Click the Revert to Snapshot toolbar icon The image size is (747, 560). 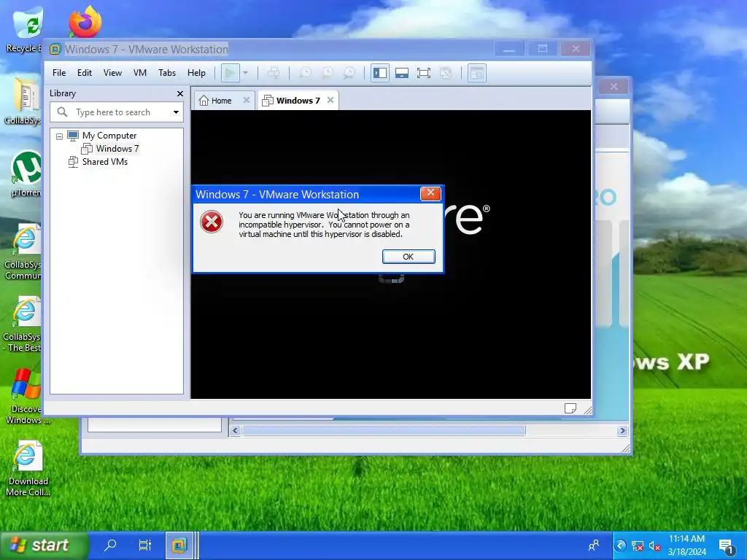328,73
